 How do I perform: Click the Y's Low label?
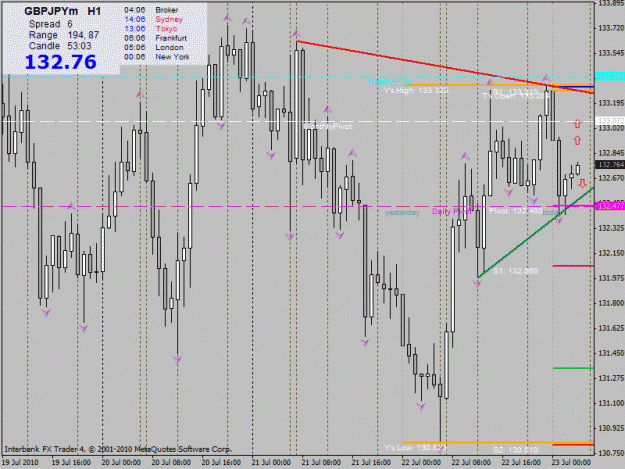[415, 447]
